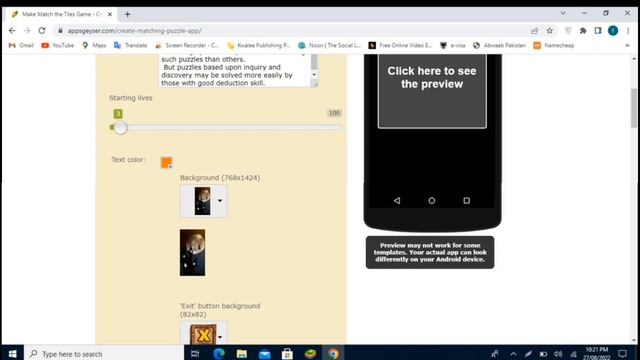The height and width of the screenshot is (360, 640).
Task: Show more bookmarks overflow chevron
Action: click(x=627, y=45)
